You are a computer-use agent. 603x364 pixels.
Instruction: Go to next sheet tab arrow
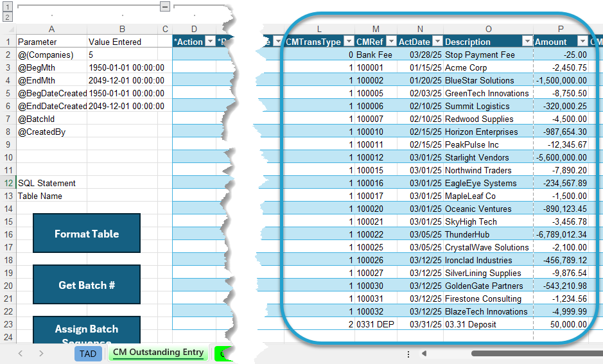tap(41, 353)
